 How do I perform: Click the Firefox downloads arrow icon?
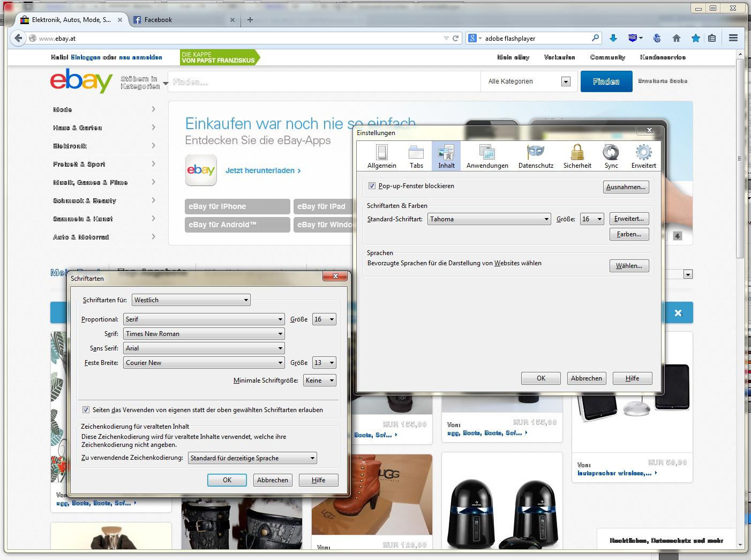613,38
